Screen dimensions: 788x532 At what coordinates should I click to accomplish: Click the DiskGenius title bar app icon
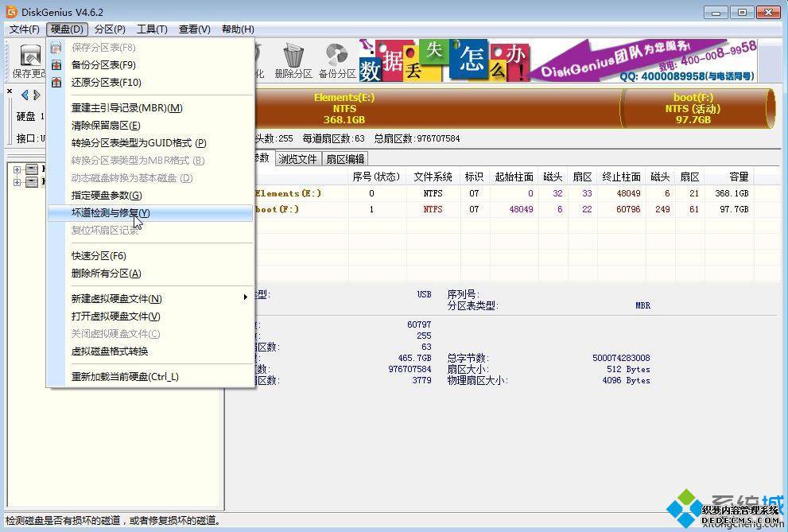tap(11, 11)
